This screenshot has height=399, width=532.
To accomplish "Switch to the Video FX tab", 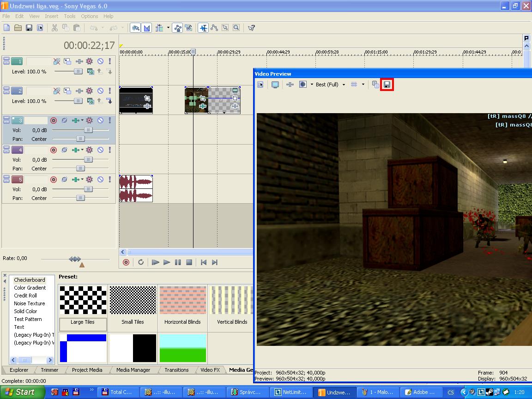I will point(210,370).
